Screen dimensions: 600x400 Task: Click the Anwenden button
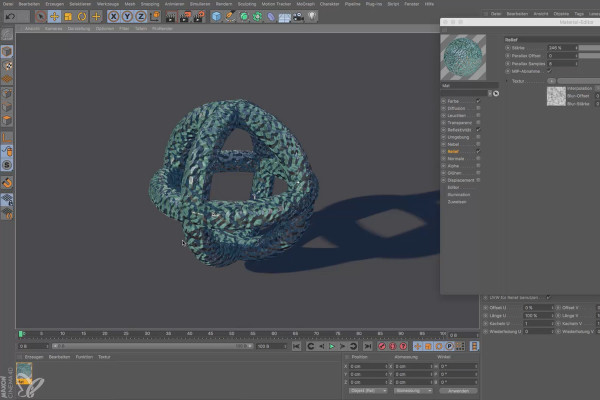[458, 391]
